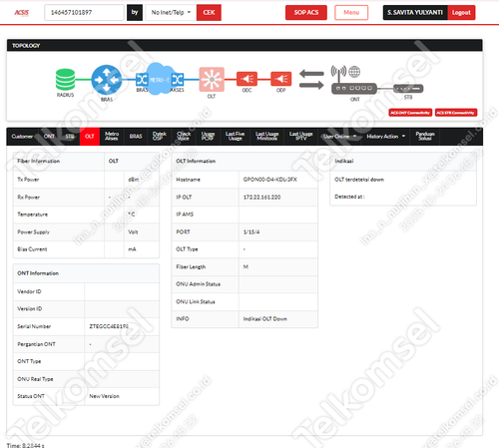Click the OLT Information header
Screen dimensions: 499x448
pyautogui.click(x=196, y=162)
